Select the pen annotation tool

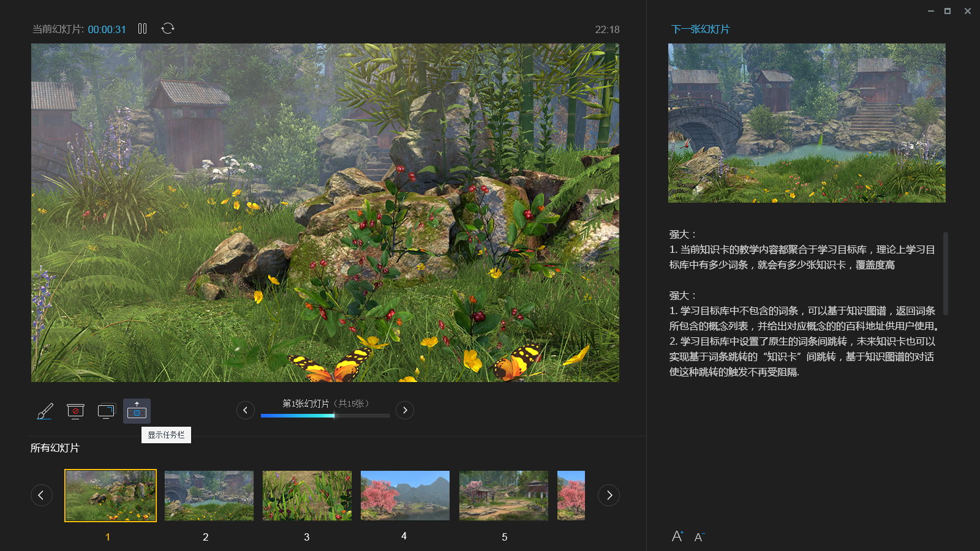tap(45, 411)
